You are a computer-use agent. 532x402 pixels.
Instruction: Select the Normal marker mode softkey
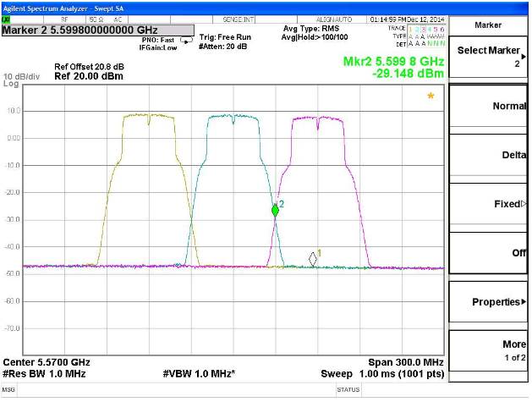488,107
